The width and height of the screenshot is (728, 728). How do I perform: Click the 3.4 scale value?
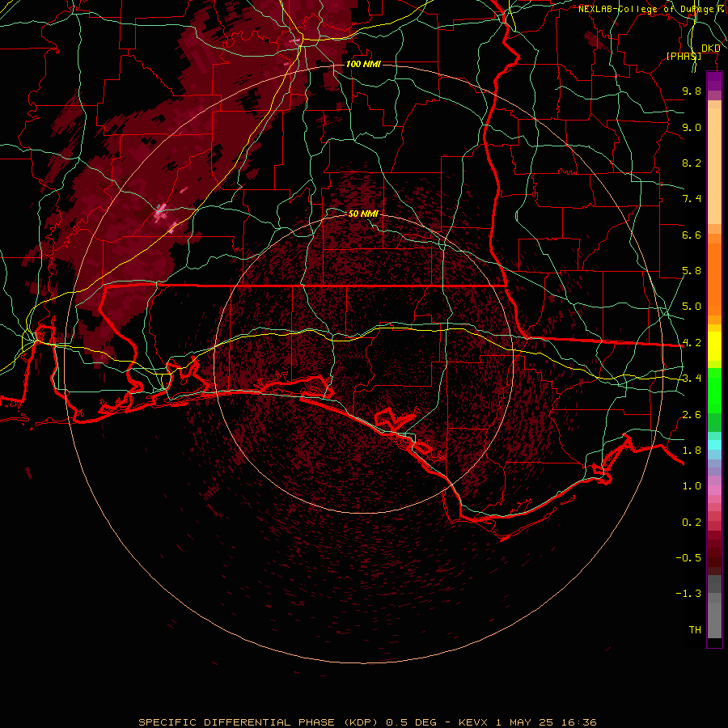click(x=692, y=379)
